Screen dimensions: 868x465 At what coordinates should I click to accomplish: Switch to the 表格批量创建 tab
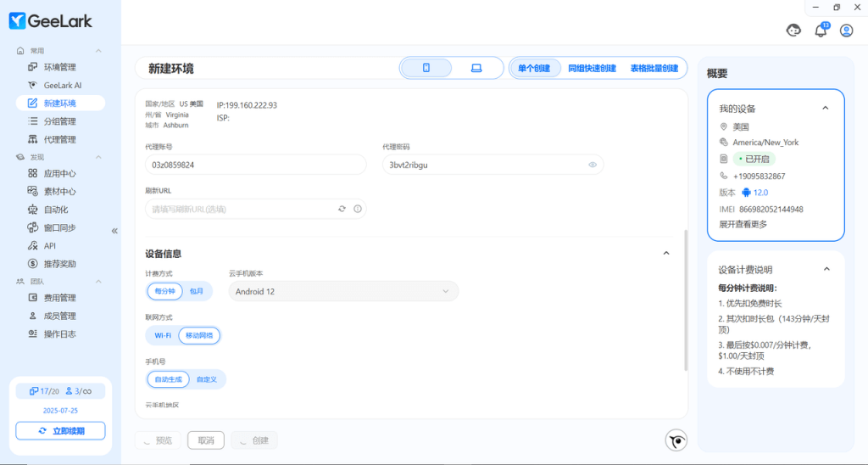coord(654,68)
